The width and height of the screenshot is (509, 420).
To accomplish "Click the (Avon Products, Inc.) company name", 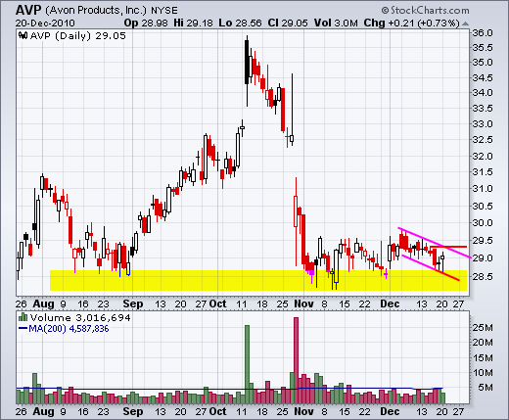I will click(x=96, y=11).
